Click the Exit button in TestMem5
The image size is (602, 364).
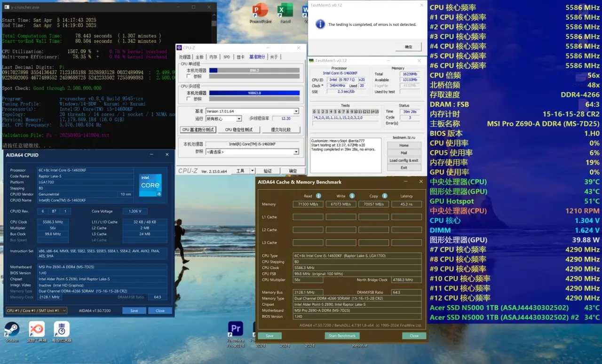[x=404, y=167]
